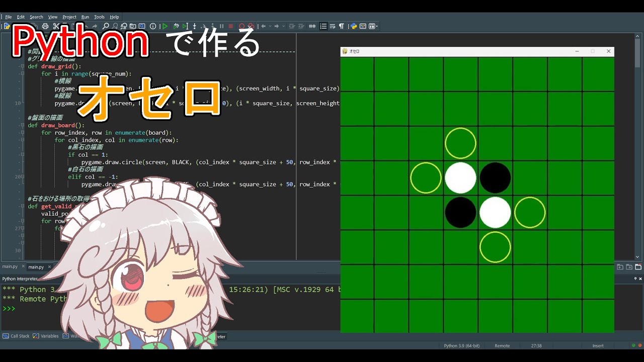Screen dimensions: 644x362
Task: Run the script with green play icon
Action: 165,26
